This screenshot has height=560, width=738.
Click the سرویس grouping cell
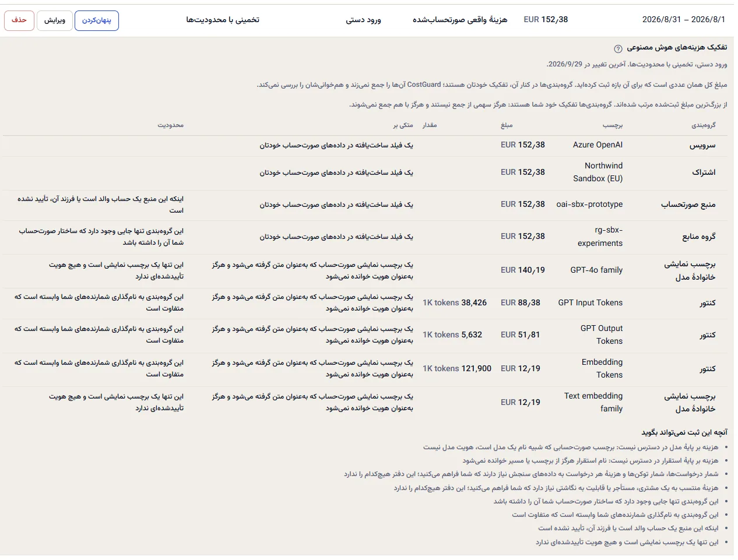702,146
